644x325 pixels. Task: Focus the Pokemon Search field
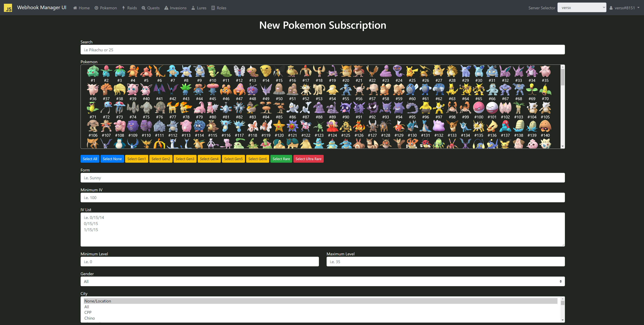[x=323, y=50]
